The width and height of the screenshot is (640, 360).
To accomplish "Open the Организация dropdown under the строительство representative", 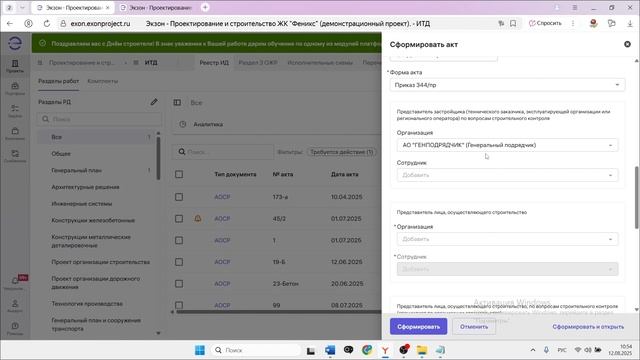I will pyautogui.click(x=507, y=239).
